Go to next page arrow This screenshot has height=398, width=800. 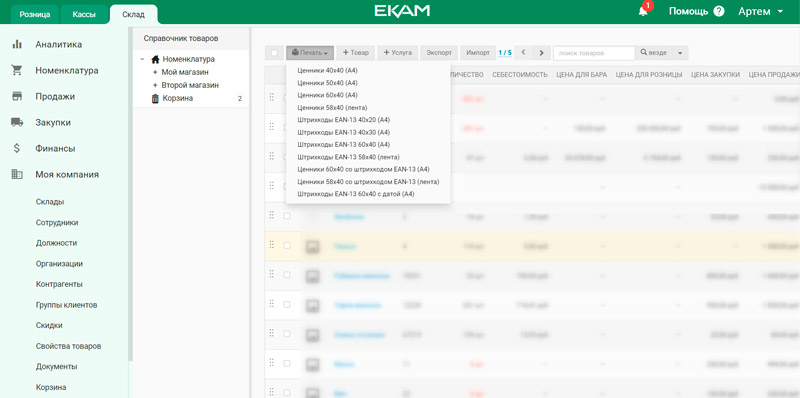tap(541, 53)
